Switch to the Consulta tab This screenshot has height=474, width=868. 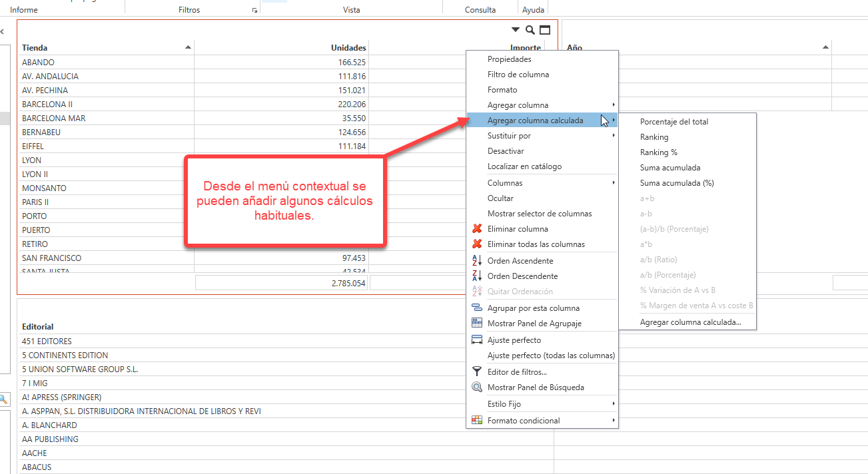point(480,9)
